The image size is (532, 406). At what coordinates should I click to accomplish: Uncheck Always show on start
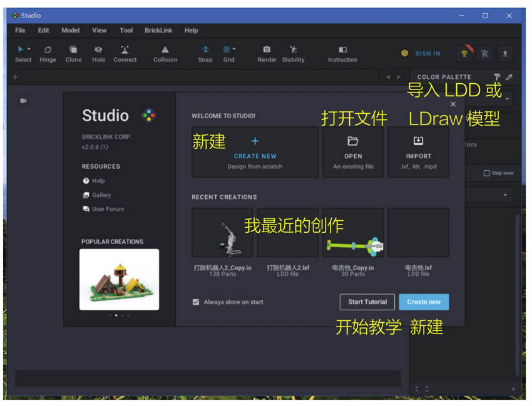tap(196, 302)
